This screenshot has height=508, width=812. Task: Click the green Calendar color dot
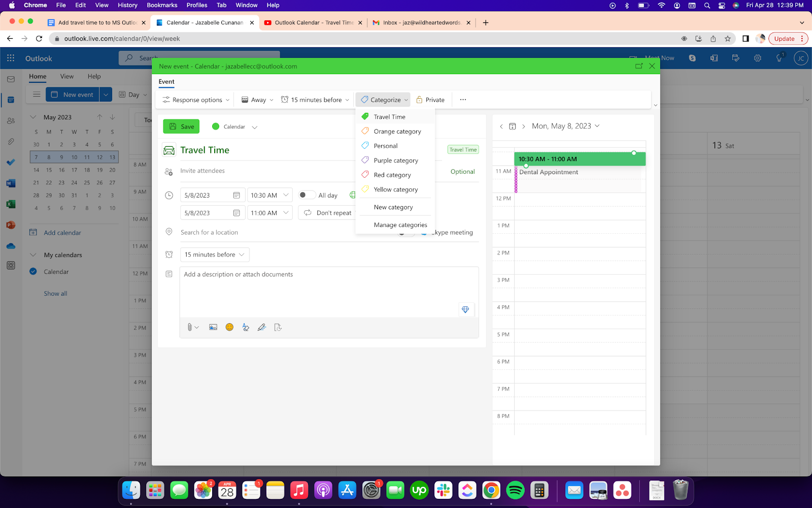pos(216,126)
